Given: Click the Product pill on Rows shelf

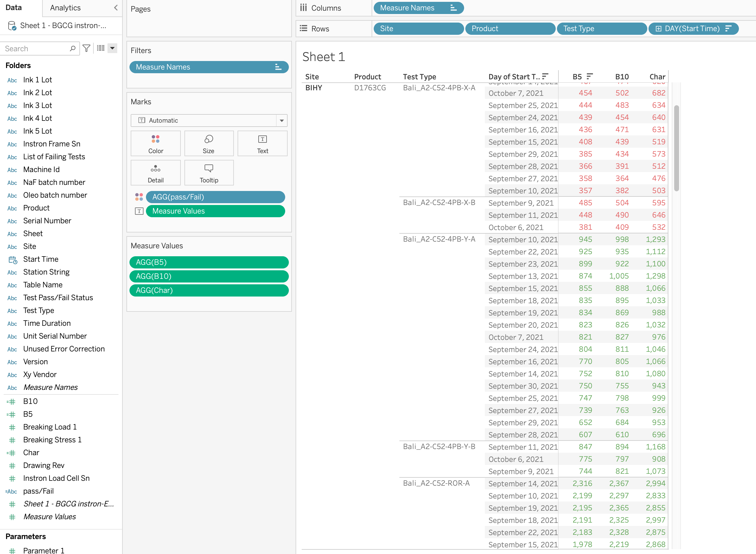Looking at the screenshot, I should (x=510, y=28).
